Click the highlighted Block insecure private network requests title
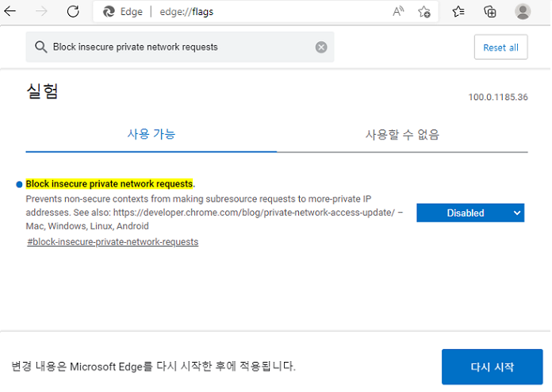The width and height of the screenshot is (552, 392). click(109, 184)
